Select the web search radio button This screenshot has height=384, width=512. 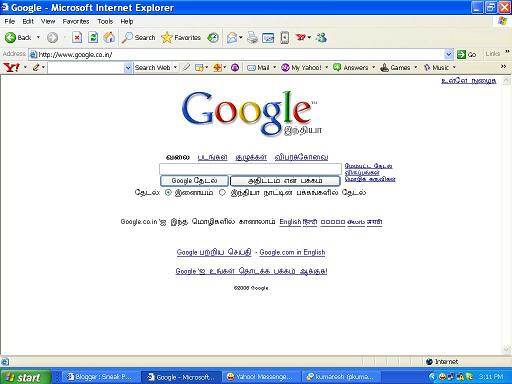pos(168,192)
